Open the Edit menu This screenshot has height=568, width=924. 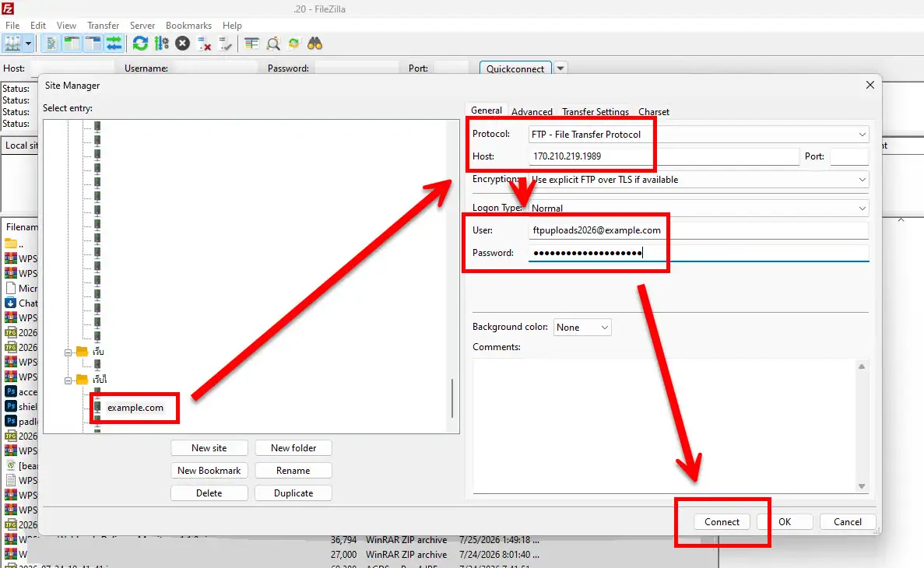37,26
